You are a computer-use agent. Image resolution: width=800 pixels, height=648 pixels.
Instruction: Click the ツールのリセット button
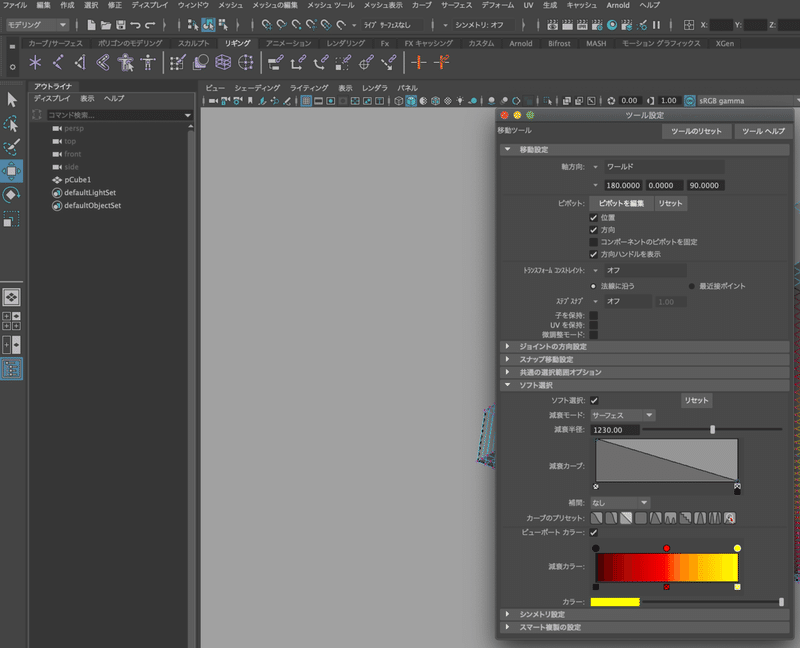click(696, 132)
